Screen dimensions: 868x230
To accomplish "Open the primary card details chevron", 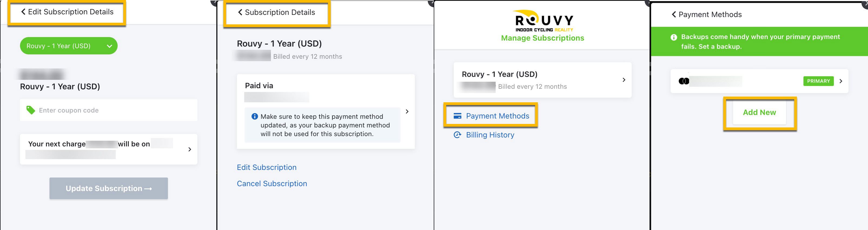I will pyautogui.click(x=841, y=81).
